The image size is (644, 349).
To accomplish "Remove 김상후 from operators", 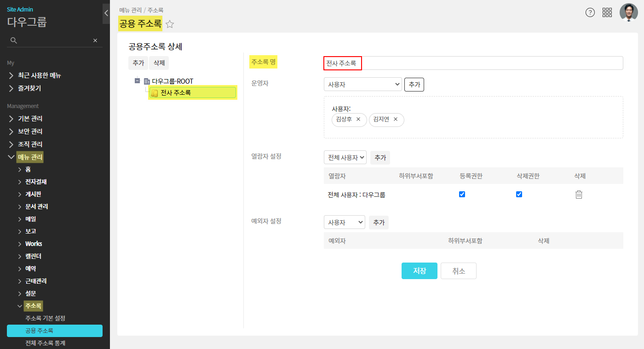I will click(358, 120).
